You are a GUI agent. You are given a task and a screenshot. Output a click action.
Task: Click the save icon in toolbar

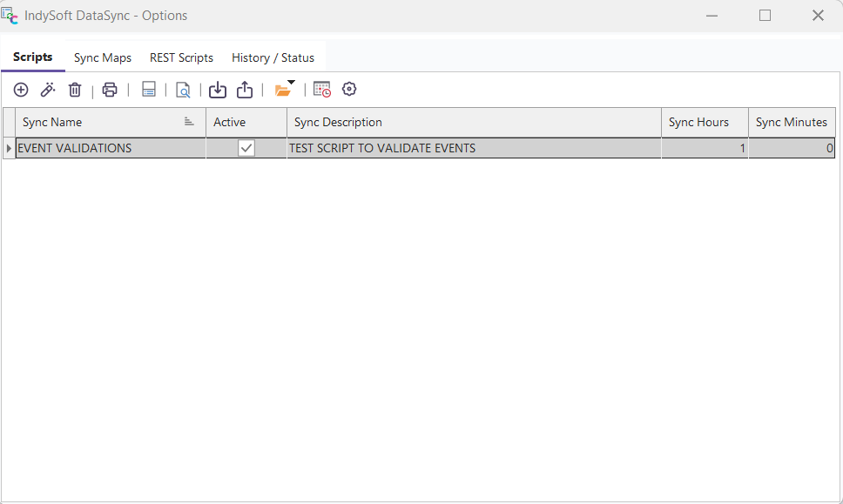pyautogui.click(x=149, y=90)
